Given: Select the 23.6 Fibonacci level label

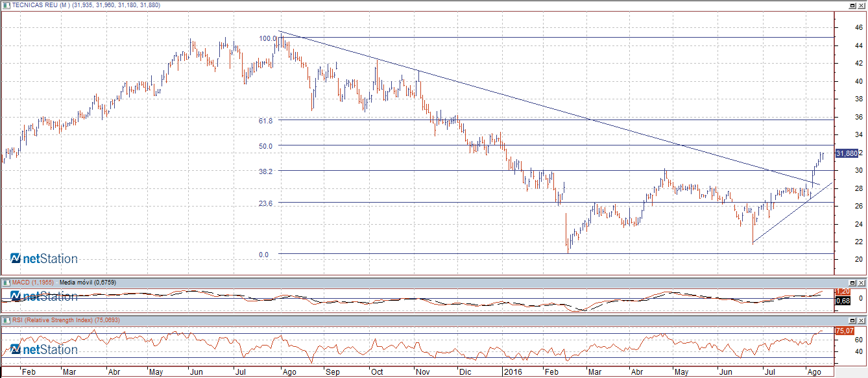Looking at the screenshot, I should [x=267, y=203].
